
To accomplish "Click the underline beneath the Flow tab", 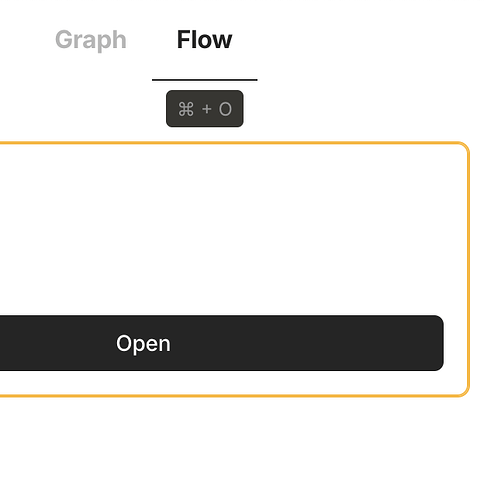I will click(x=205, y=80).
